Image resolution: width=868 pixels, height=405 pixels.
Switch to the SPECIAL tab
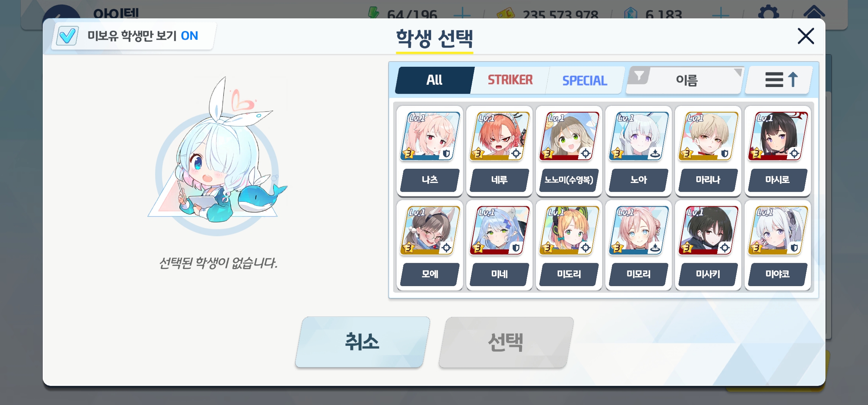[x=585, y=80]
